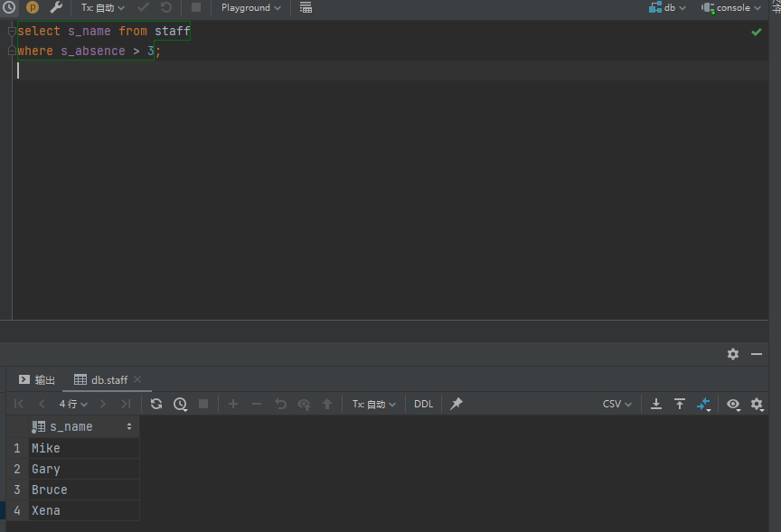Click the orange Playground P icon
The image size is (781, 532).
click(x=33, y=7)
